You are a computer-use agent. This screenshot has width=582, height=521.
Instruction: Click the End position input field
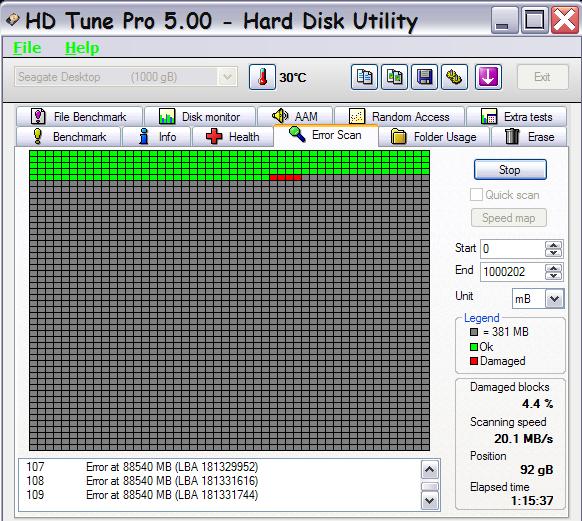pyautogui.click(x=513, y=272)
